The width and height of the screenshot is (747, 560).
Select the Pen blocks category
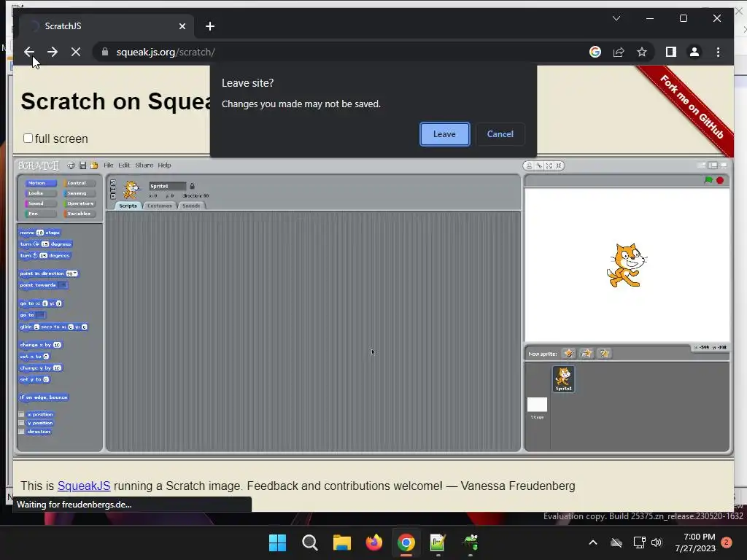41,214
